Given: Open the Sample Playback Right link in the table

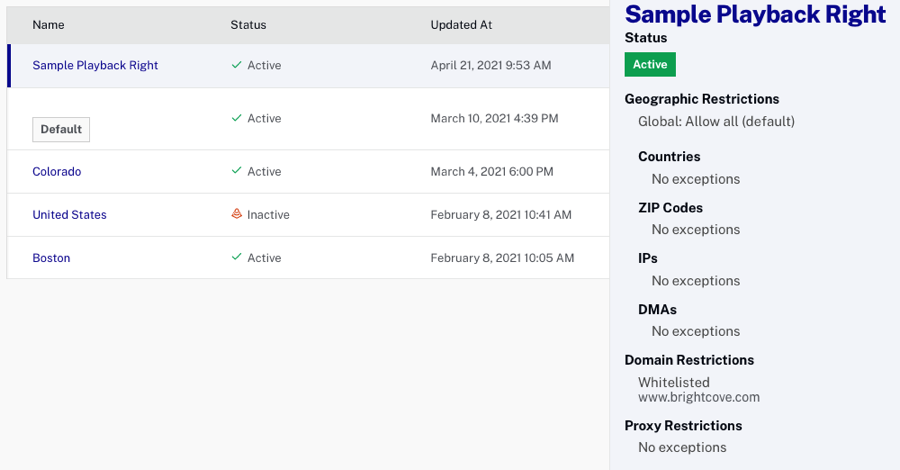Looking at the screenshot, I should pyautogui.click(x=95, y=65).
